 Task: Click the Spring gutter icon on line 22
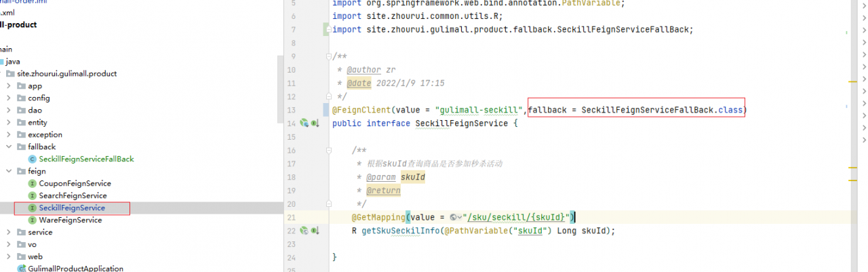[x=304, y=231]
